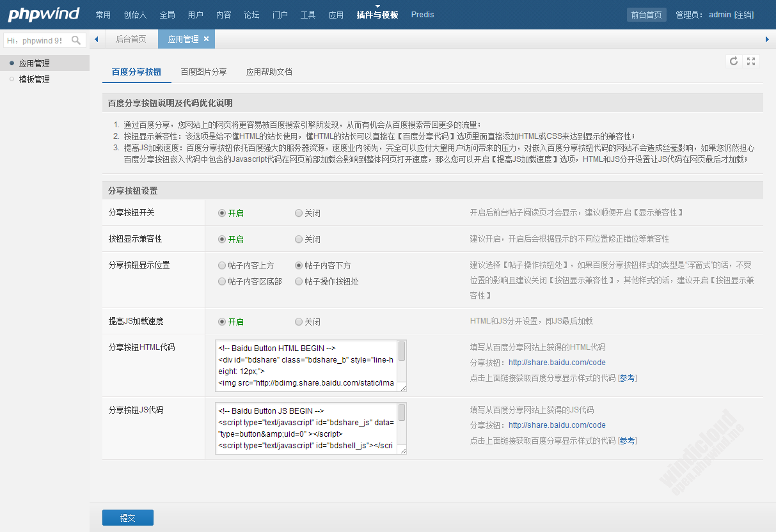Select 开启 for 提高JS加载速度
This screenshot has width=776, height=532.
(222, 322)
